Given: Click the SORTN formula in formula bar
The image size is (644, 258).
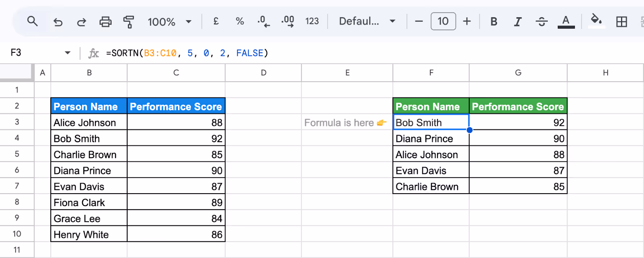Looking at the screenshot, I should (x=187, y=53).
